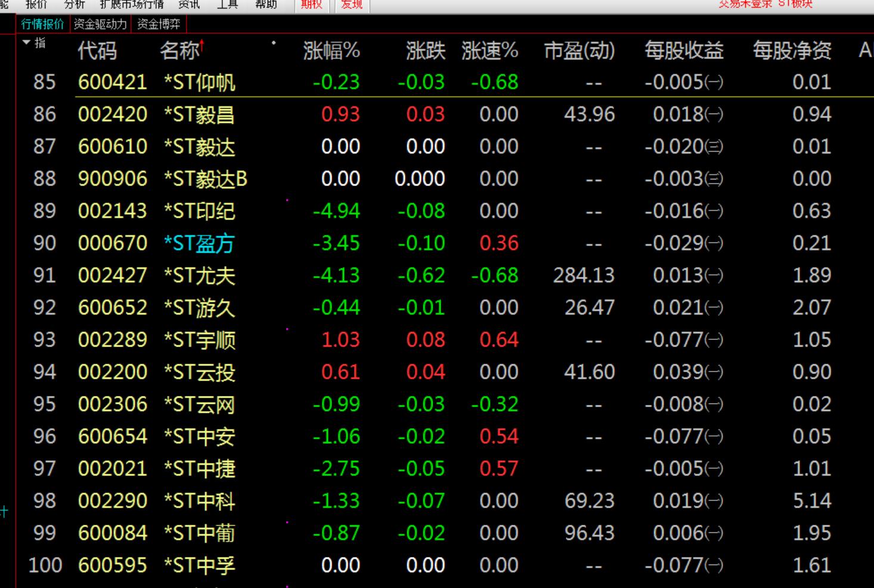The height and width of the screenshot is (588, 874).
Task: Open the 报价 menu
Action: tap(36, 4)
